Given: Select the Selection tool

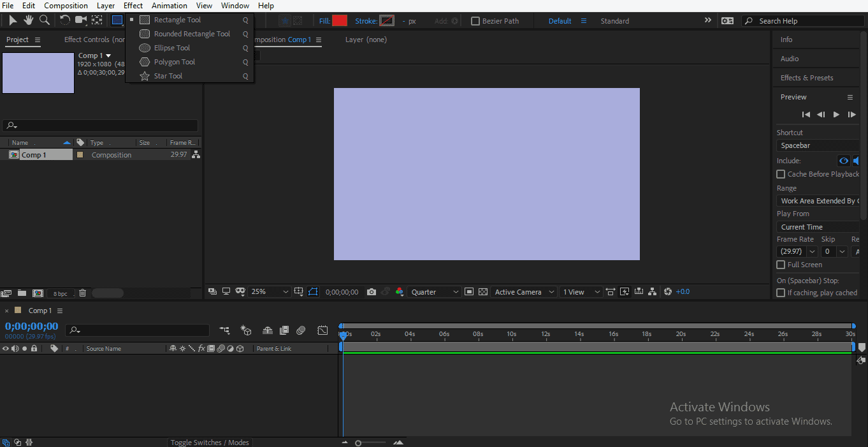Looking at the screenshot, I should 11,20.
